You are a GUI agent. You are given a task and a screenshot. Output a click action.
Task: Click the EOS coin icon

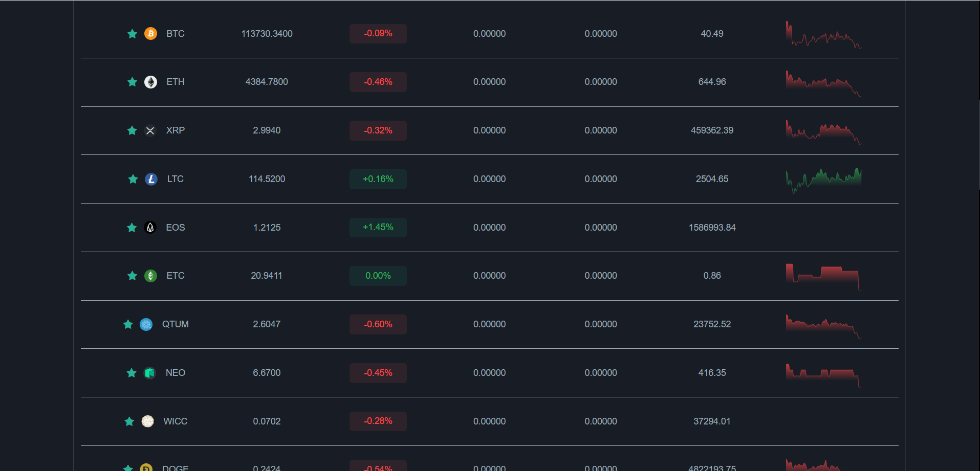click(x=150, y=228)
